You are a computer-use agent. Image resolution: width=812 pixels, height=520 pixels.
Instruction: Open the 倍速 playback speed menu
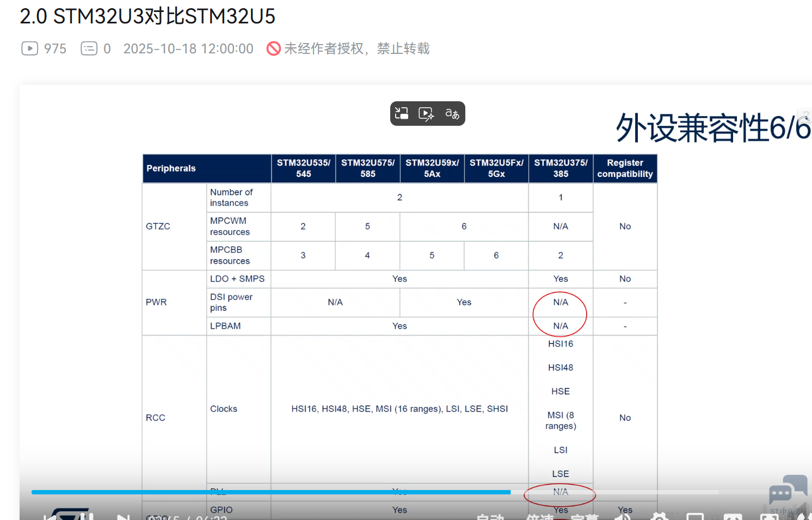click(x=540, y=517)
